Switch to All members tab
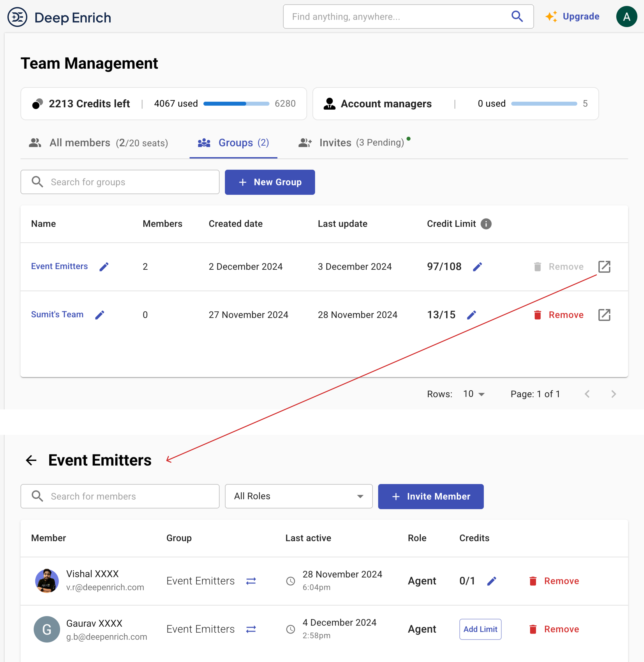644x662 pixels. click(98, 143)
